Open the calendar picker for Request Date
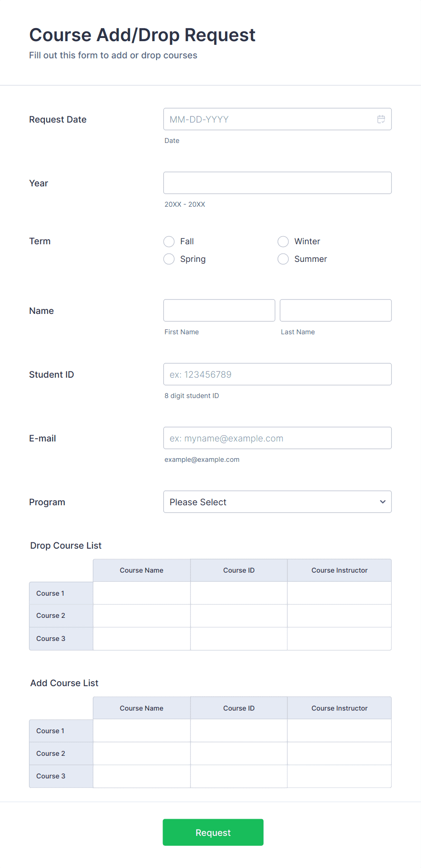 click(x=381, y=119)
